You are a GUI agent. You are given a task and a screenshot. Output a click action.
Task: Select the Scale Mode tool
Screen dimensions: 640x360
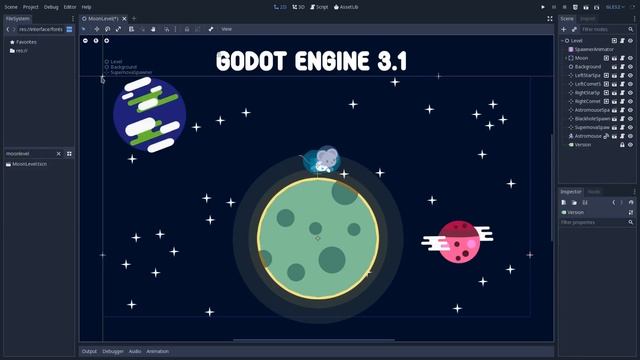coord(118,29)
